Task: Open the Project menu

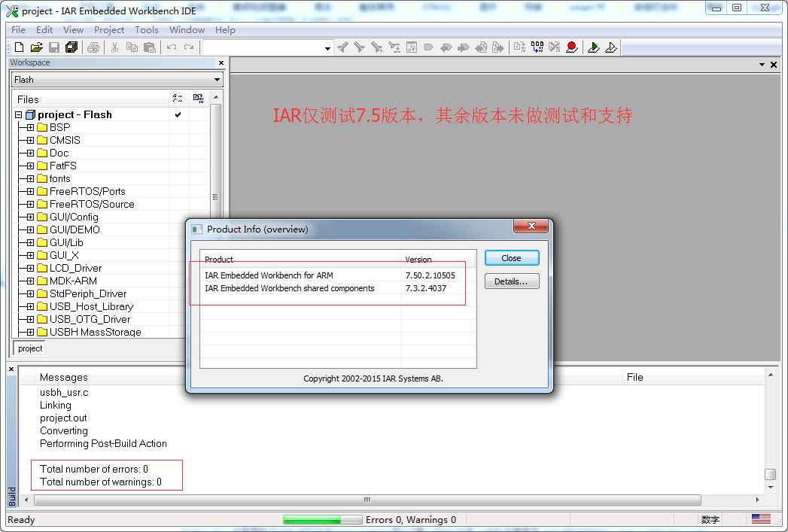Action: coord(109,29)
